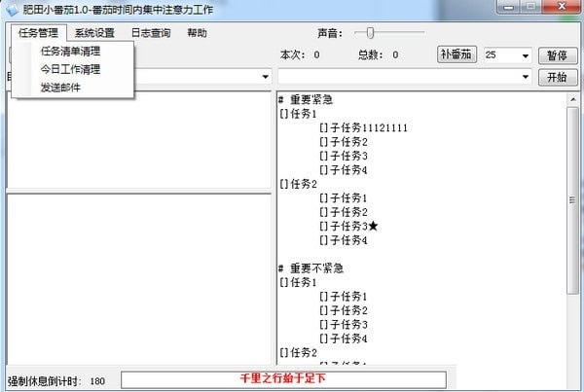Select 子任务4 under 任务2 in 重要紧急
Screen dimensions: 584x392
click(x=344, y=240)
